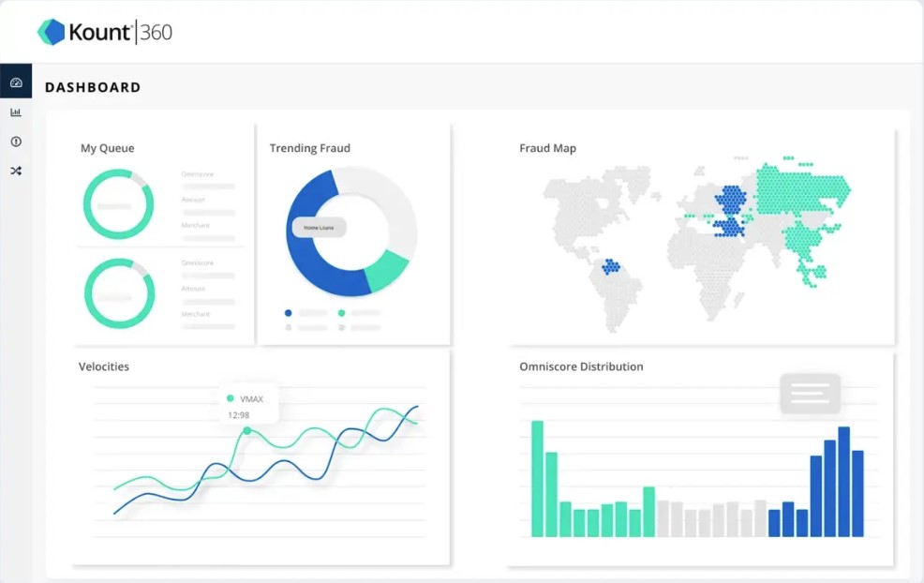Select the shuffle/routing icon in sidebar
The width and height of the screenshot is (924, 583).
tap(16, 171)
